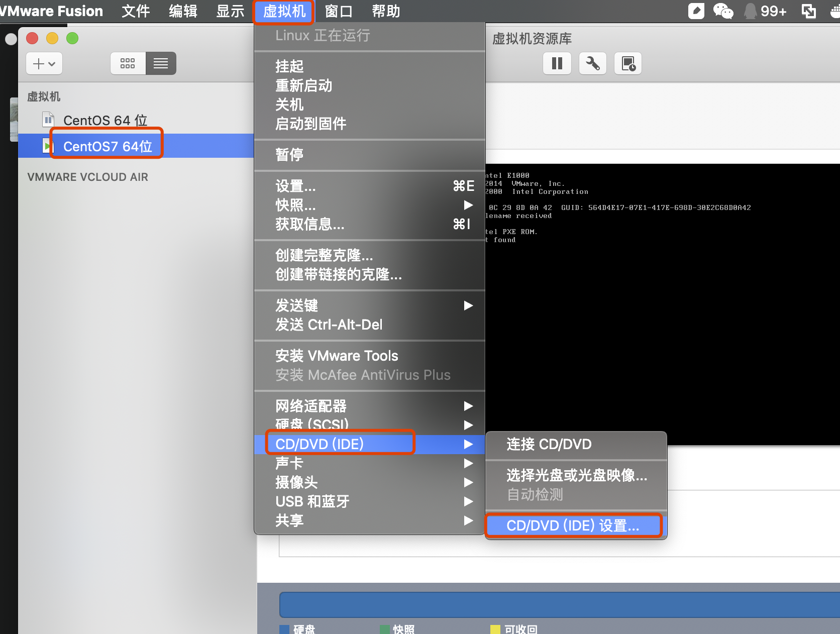
Task: Open the add virtual machine plus dropdown
Action: [x=44, y=63]
